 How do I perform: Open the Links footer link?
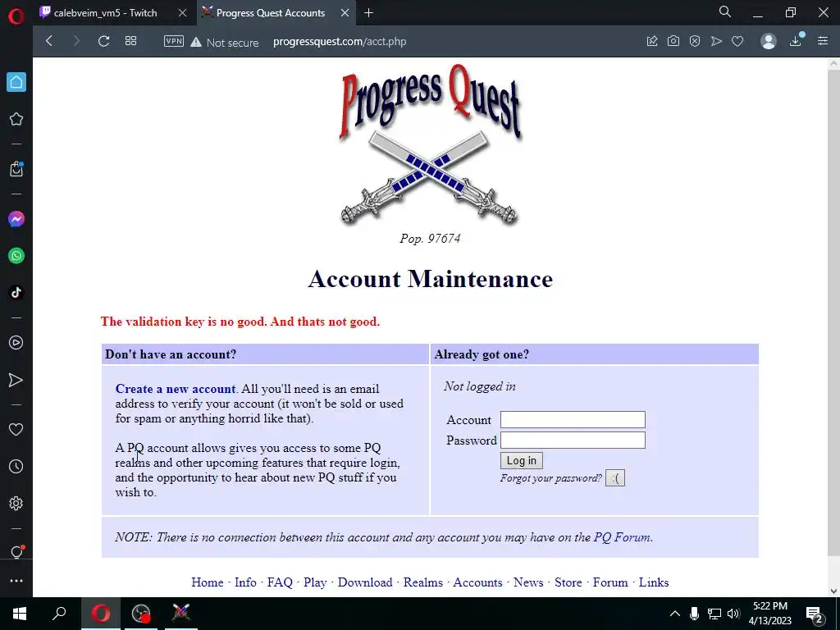click(x=654, y=582)
